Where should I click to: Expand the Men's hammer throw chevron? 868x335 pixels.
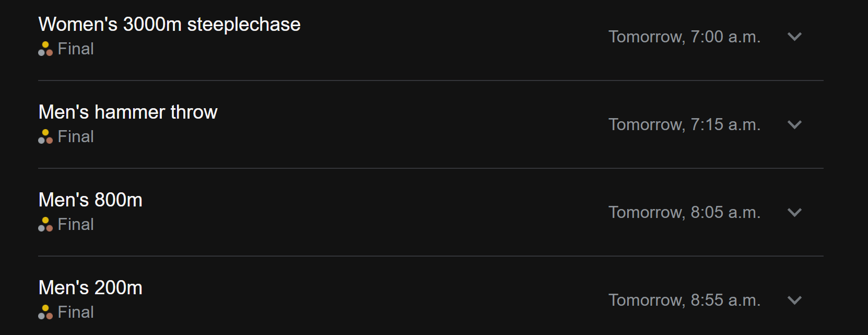[794, 124]
